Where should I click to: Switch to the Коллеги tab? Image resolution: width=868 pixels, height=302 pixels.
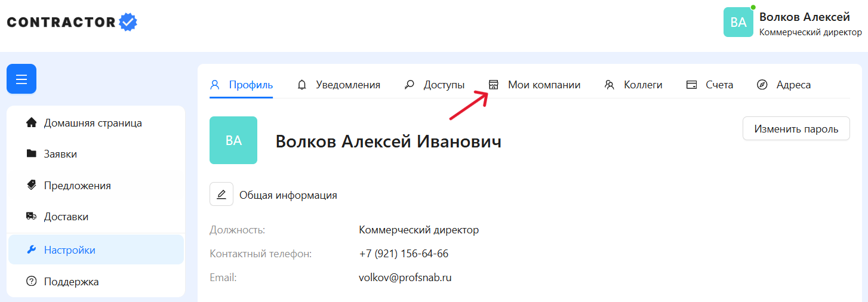click(633, 85)
